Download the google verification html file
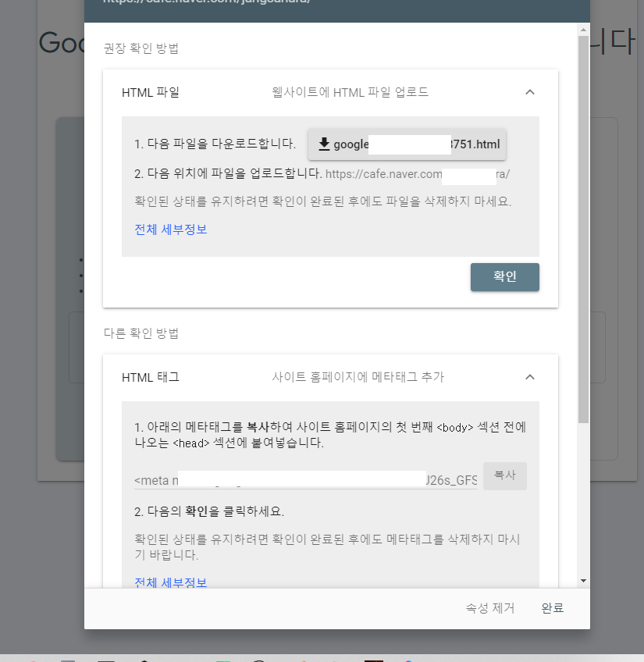 click(407, 144)
